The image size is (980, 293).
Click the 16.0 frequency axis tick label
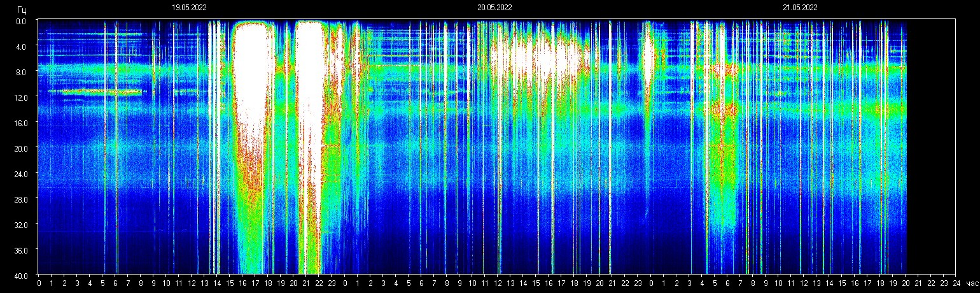(x=20, y=123)
